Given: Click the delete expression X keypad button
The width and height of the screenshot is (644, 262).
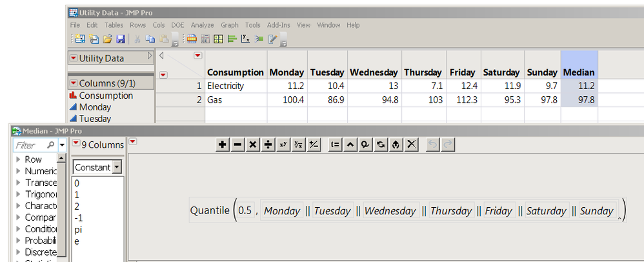Looking at the screenshot, I should pyautogui.click(x=412, y=145).
